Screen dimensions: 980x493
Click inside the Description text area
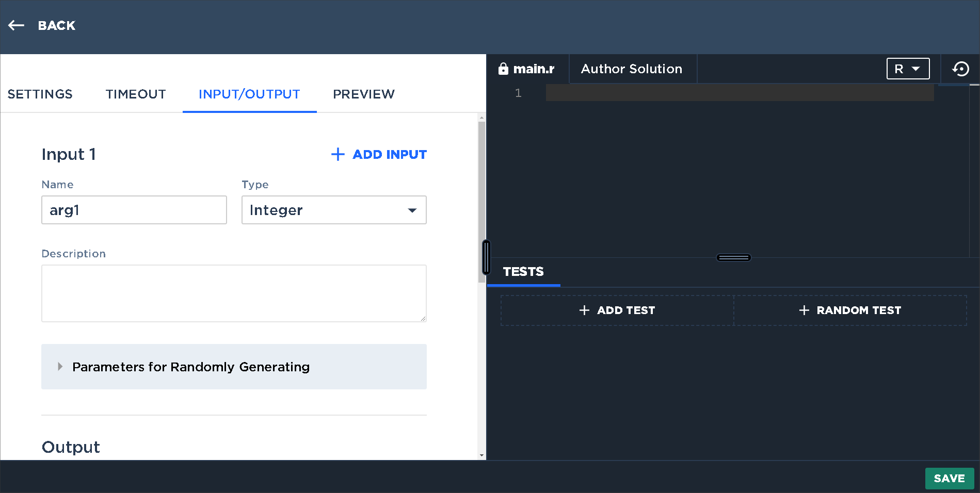click(233, 293)
